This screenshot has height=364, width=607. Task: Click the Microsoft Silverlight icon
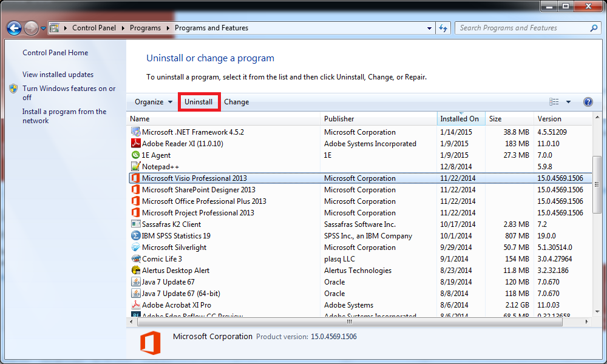point(136,248)
